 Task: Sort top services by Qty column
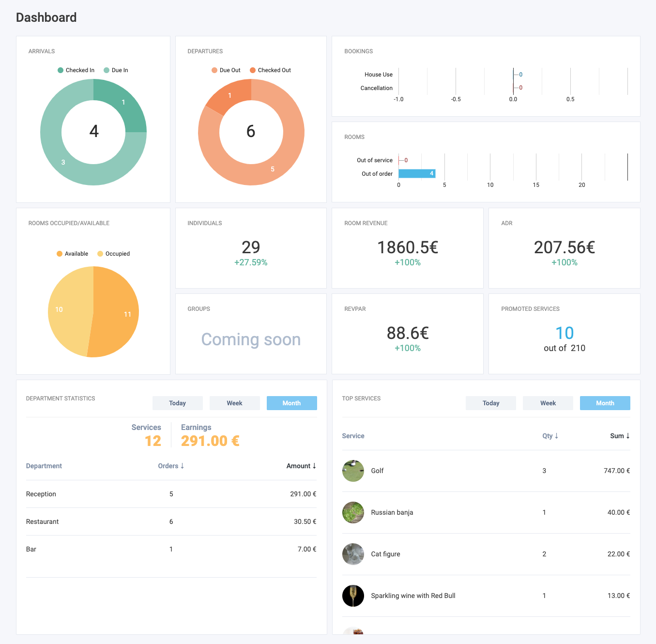click(x=550, y=436)
